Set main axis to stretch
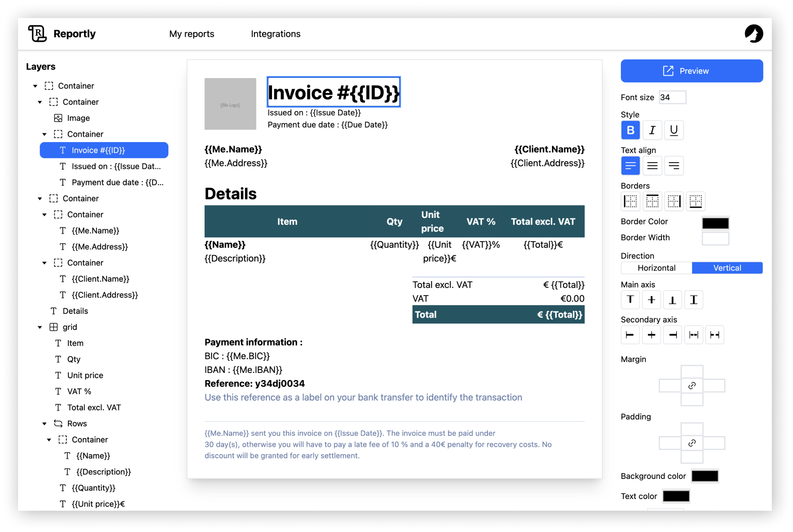Image resolution: width=793 pixels, height=532 pixels. click(694, 300)
